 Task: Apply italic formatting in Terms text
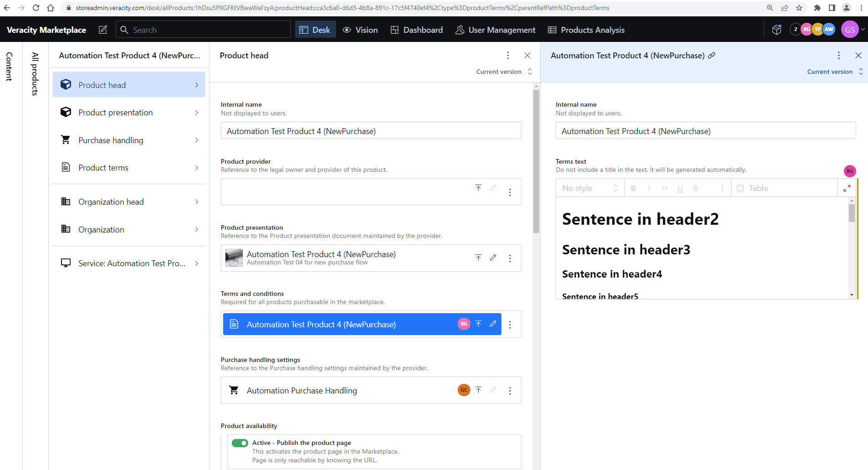(649, 188)
